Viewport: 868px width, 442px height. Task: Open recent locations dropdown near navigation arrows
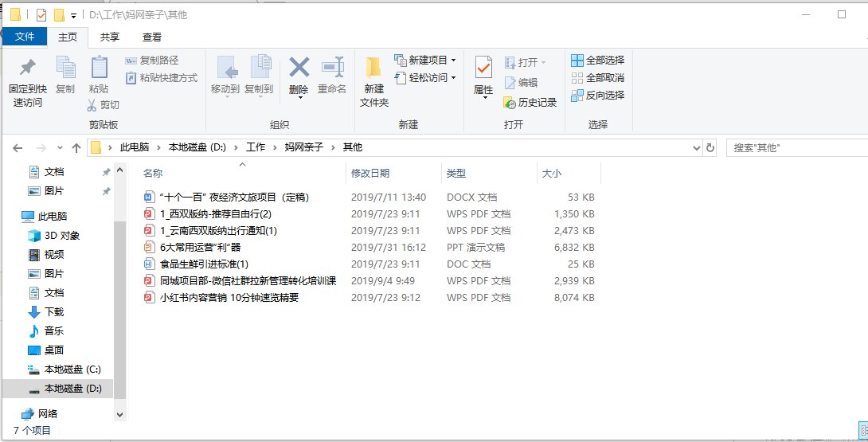click(60, 148)
